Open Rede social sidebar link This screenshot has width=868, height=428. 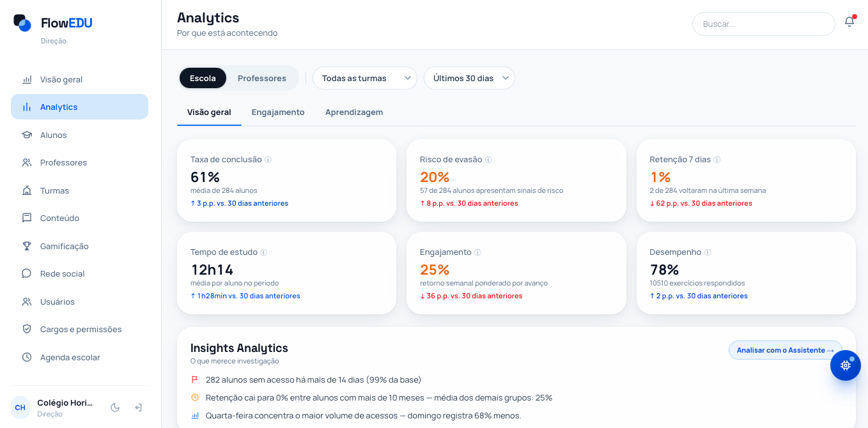79,274
